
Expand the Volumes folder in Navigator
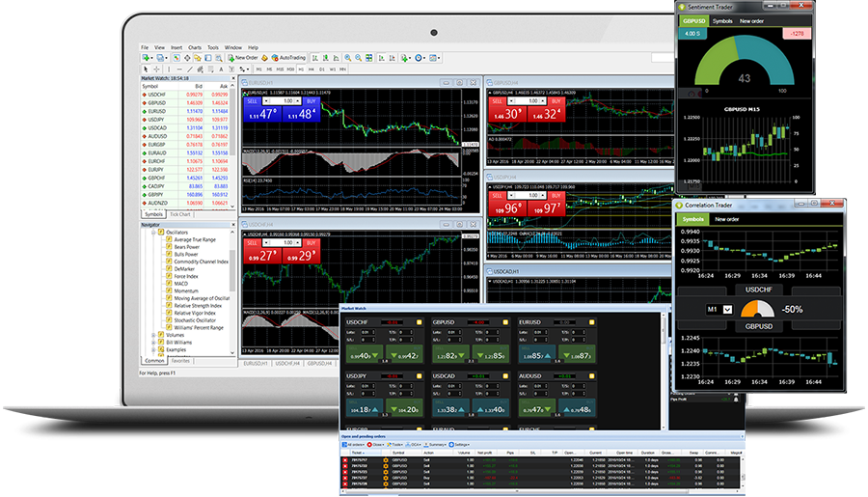coord(154,335)
